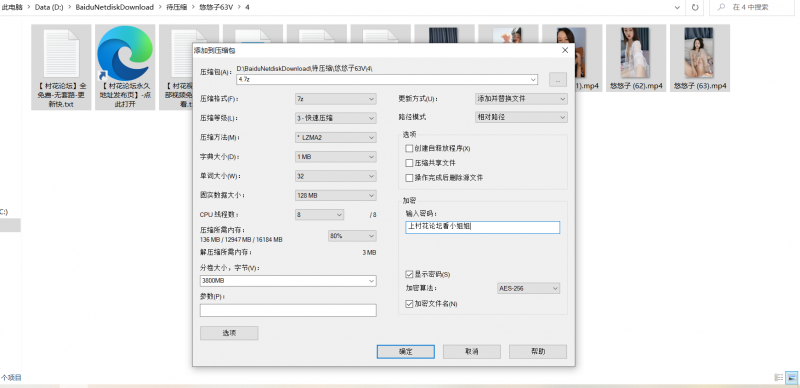Click the 确定 OK button

tap(406, 352)
